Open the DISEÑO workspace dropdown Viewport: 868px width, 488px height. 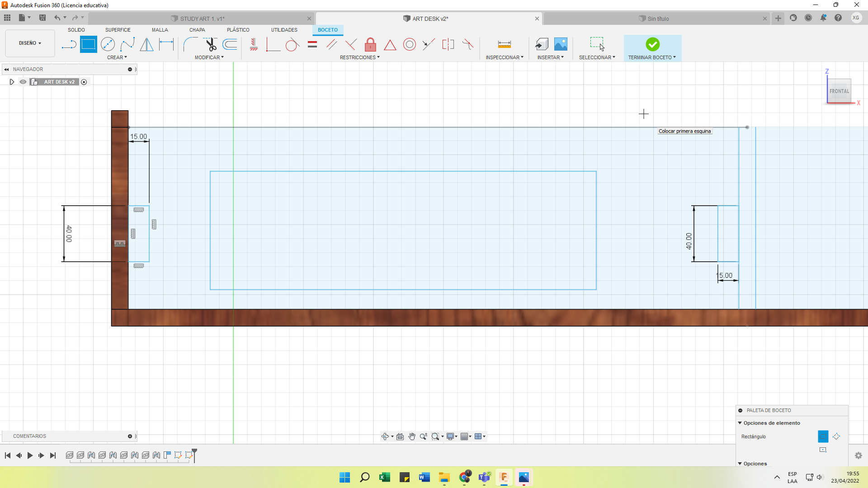click(x=30, y=43)
